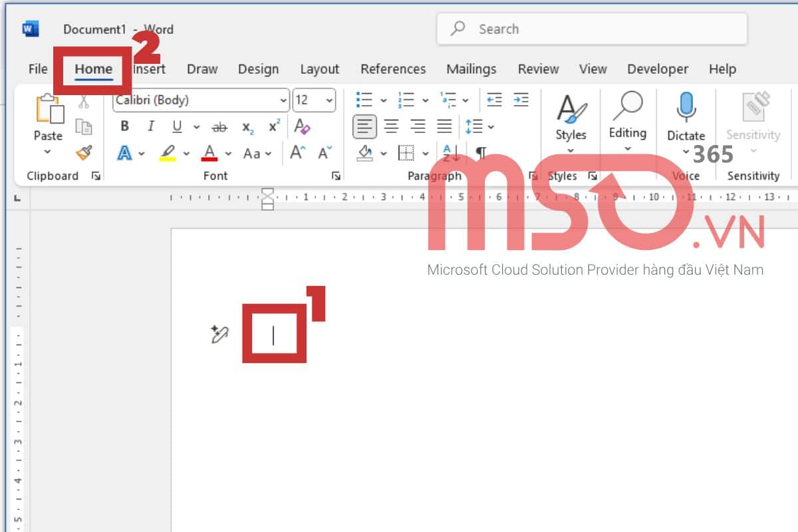
Task: Switch to the References tab
Action: pyautogui.click(x=393, y=69)
